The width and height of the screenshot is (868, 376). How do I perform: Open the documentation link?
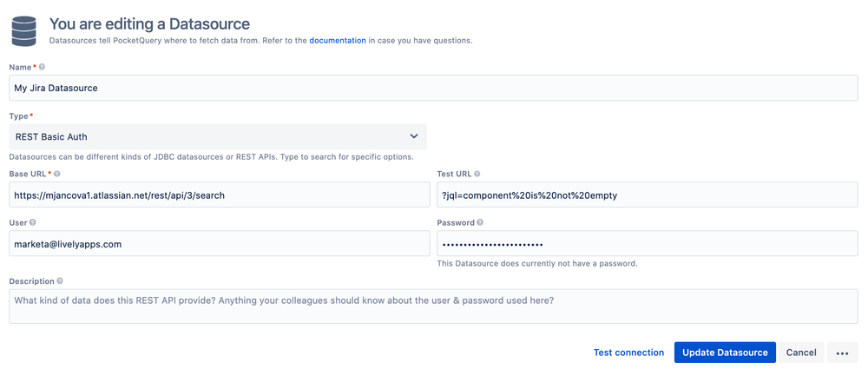click(338, 41)
